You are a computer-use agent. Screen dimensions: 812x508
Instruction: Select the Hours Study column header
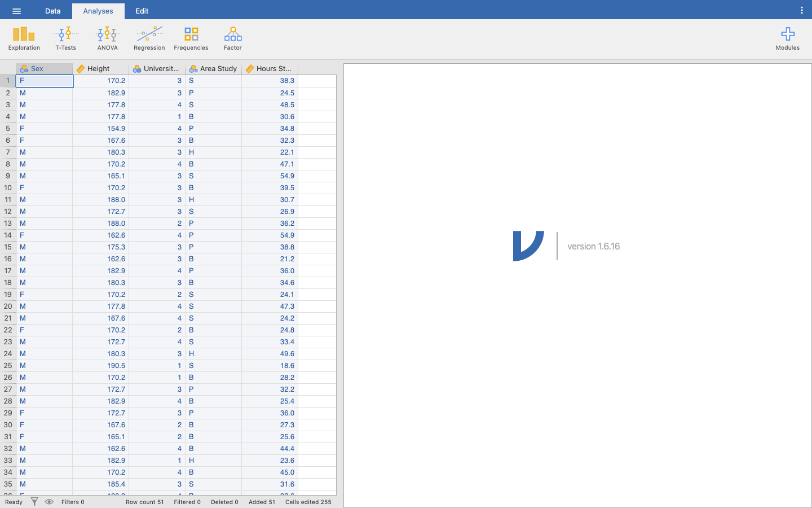[270, 69]
